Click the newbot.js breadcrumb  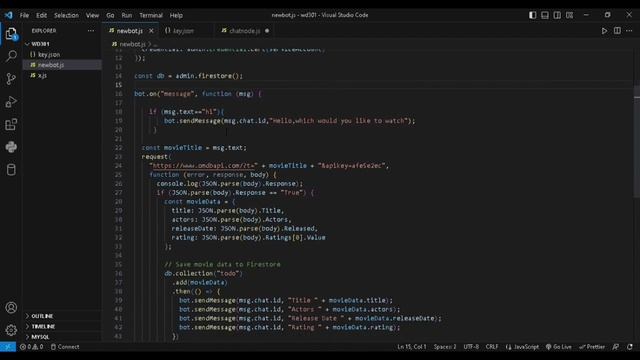click(x=132, y=44)
